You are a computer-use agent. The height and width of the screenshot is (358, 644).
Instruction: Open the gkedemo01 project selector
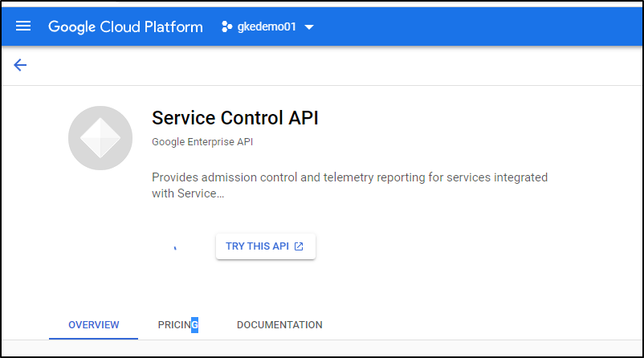point(267,26)
